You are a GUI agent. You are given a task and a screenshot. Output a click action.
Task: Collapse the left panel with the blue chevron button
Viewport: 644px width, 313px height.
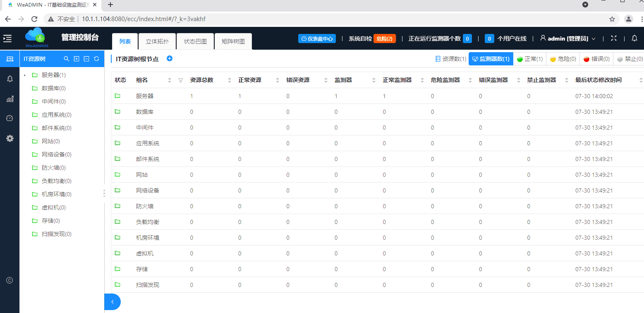[113, 302]
